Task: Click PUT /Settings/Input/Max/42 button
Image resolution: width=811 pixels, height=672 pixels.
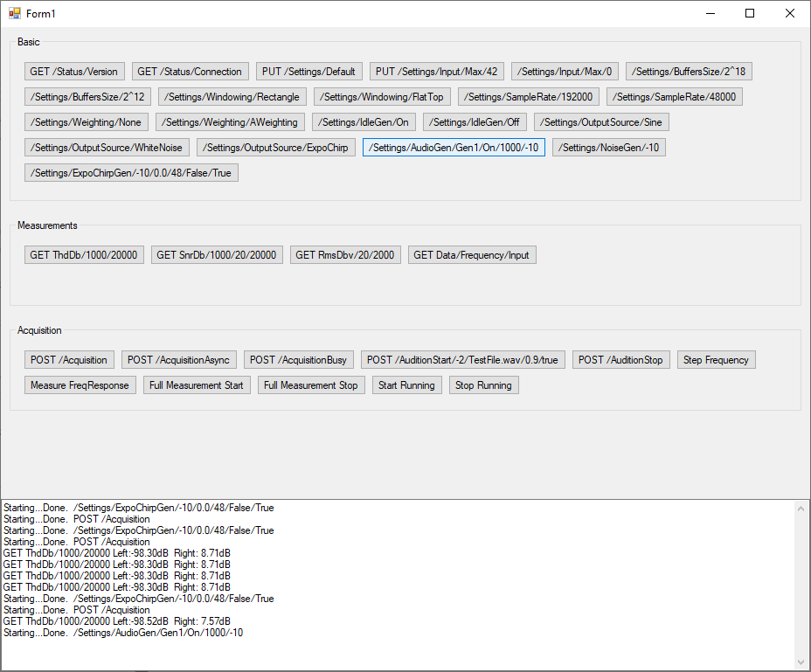Action: (437, 72)
